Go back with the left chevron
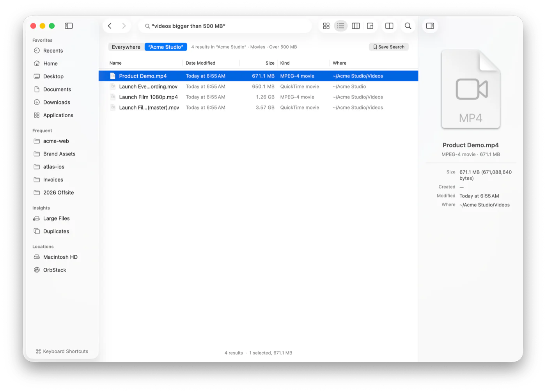The height and width of the screenshot is (392, 546). point(110,26)
